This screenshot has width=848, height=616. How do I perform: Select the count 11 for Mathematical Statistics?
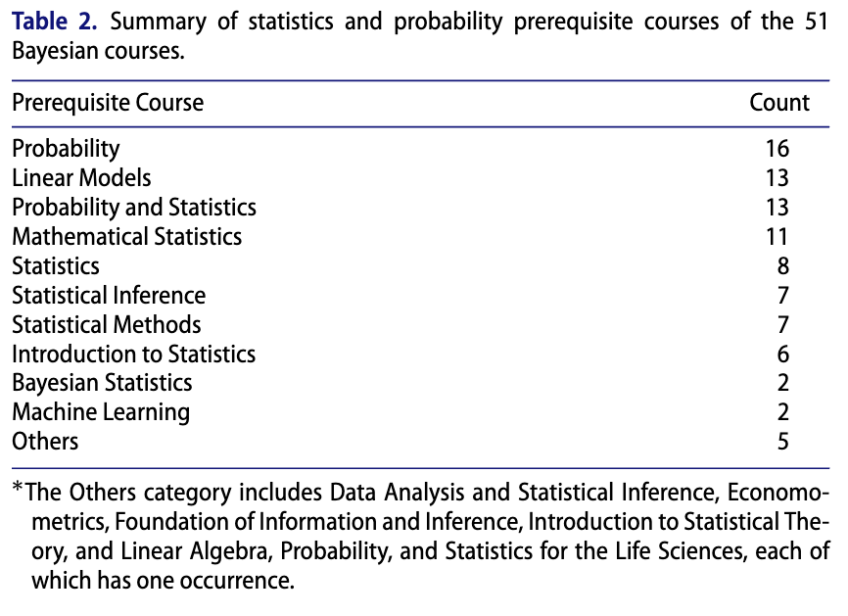click(x=777, y=237)
